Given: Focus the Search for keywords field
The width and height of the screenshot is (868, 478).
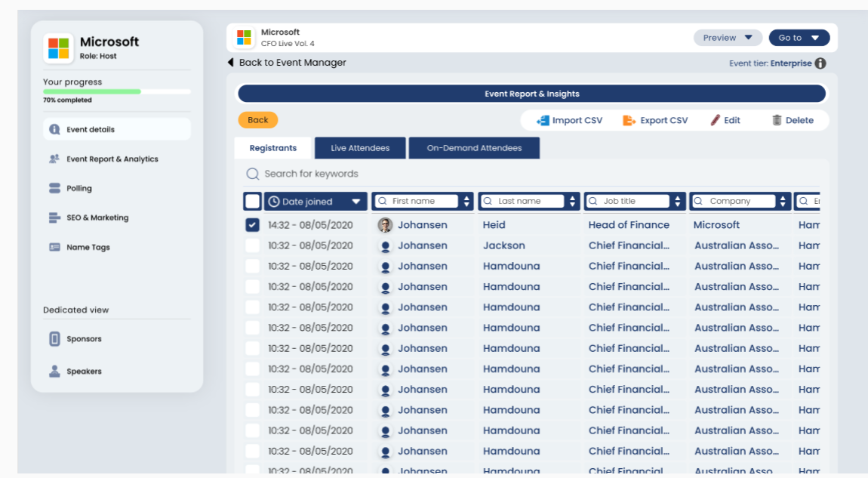Looking at the screenshot, I should tap(531, 174).
